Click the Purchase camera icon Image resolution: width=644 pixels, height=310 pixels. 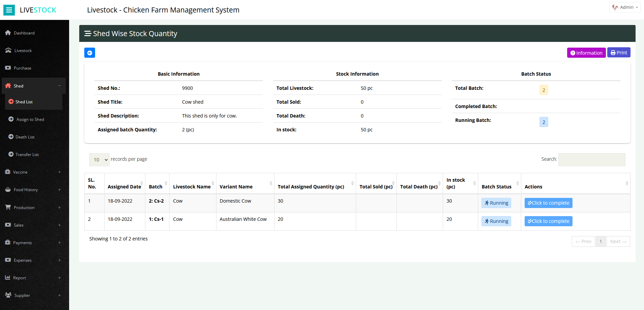(8, 68)
